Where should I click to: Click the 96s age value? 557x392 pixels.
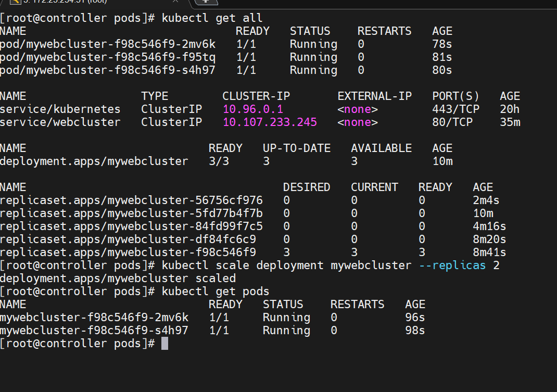coord(415,318)
